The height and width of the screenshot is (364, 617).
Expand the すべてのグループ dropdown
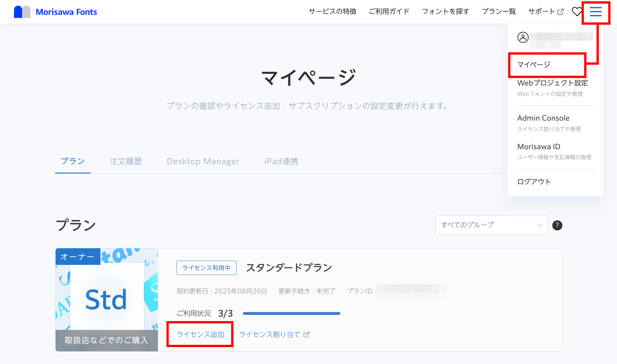(491, 225)
